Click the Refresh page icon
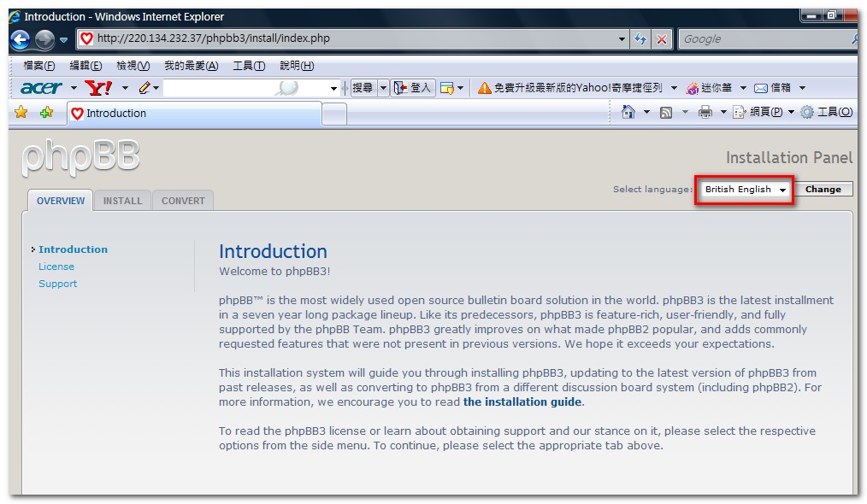 click(x=641, y=39)
